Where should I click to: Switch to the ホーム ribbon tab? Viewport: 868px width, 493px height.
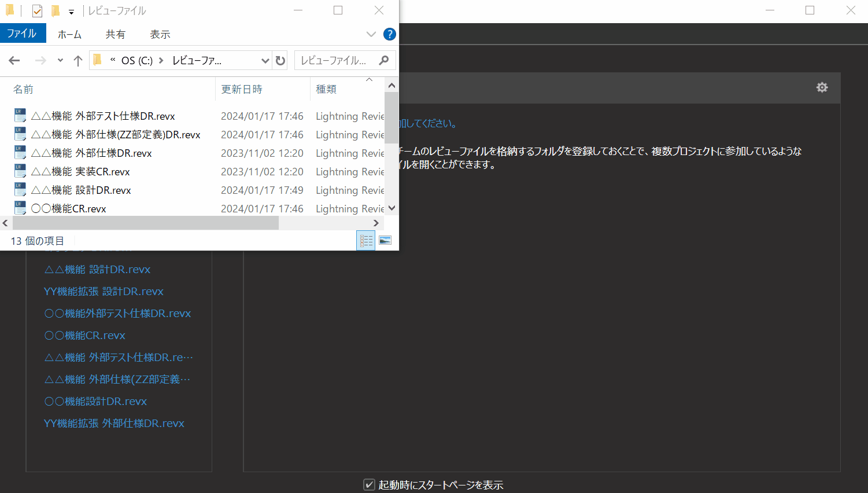pos(69,35)
